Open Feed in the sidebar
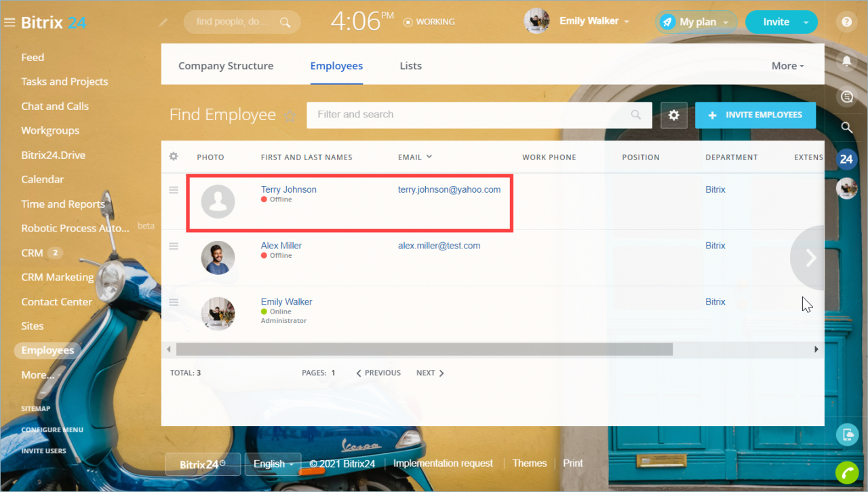 [33, 58]
